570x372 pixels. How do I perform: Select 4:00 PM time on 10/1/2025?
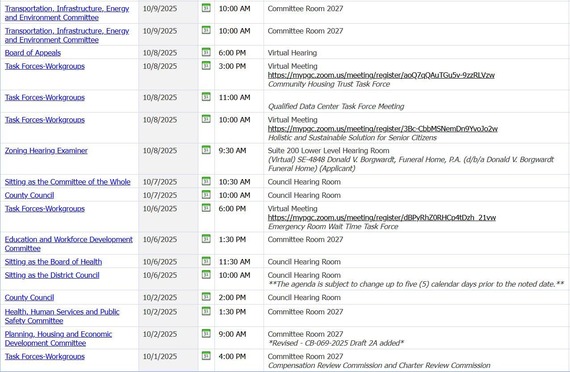pos(232,356)
